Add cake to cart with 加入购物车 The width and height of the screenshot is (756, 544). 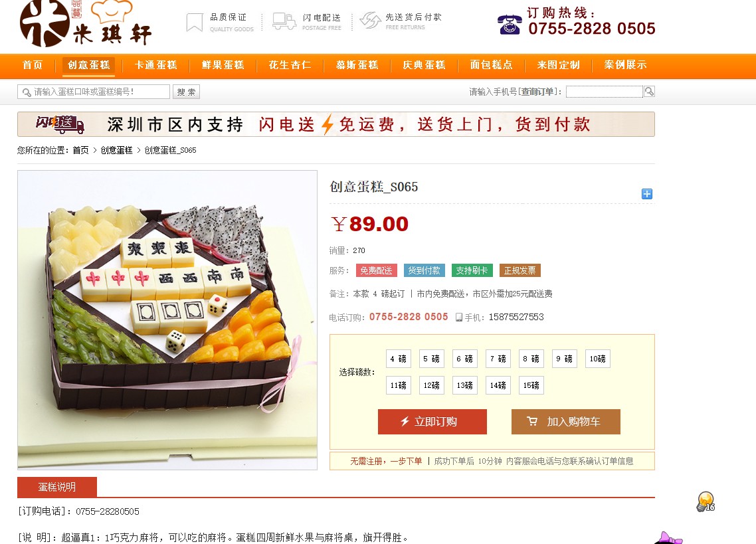coord(566,422)
